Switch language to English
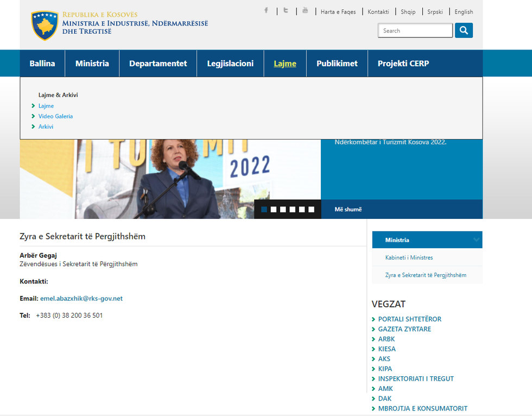The height and width of the screenshot is (417, 532). (x=464, y=12)
